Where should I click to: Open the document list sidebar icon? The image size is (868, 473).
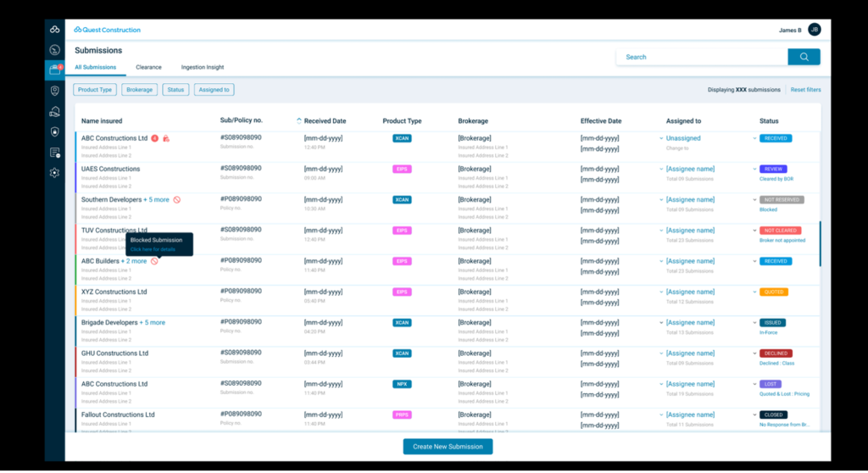click(x=55, y=153)
